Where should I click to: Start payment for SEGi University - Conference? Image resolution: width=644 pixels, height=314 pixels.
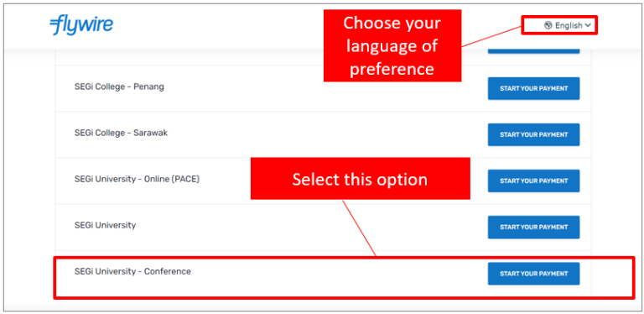tap(533, 274)
